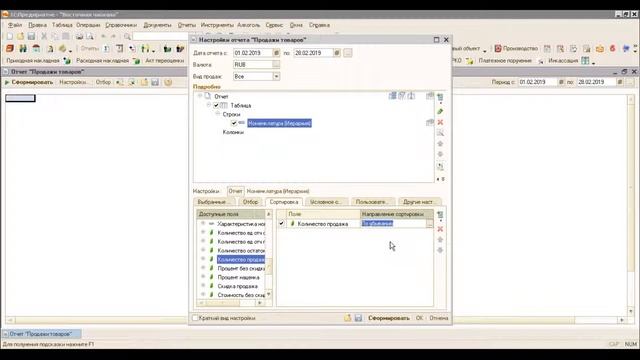Open calendar for report end date in dialog
The height and width of the screenshot is (360, 640).
coord(337,53)
